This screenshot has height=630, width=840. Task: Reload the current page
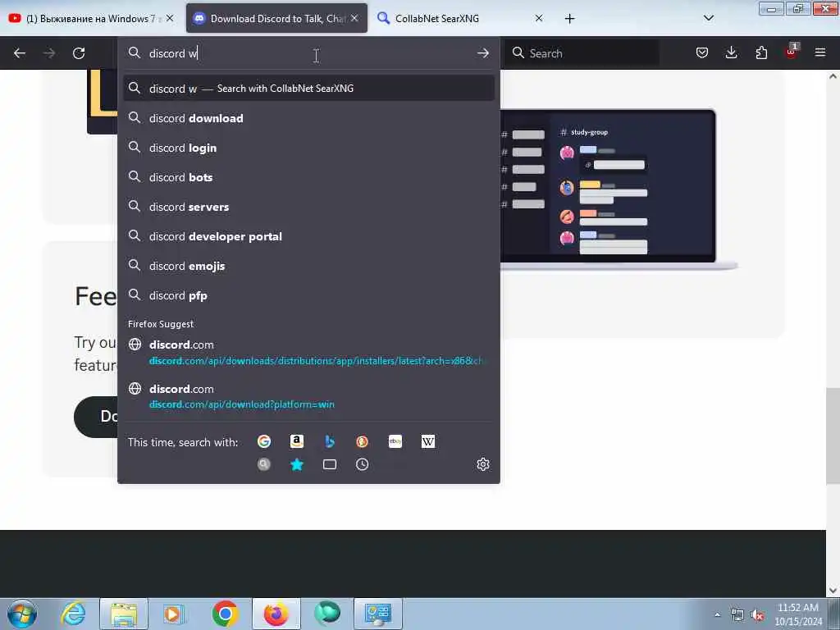pos(79,53)
